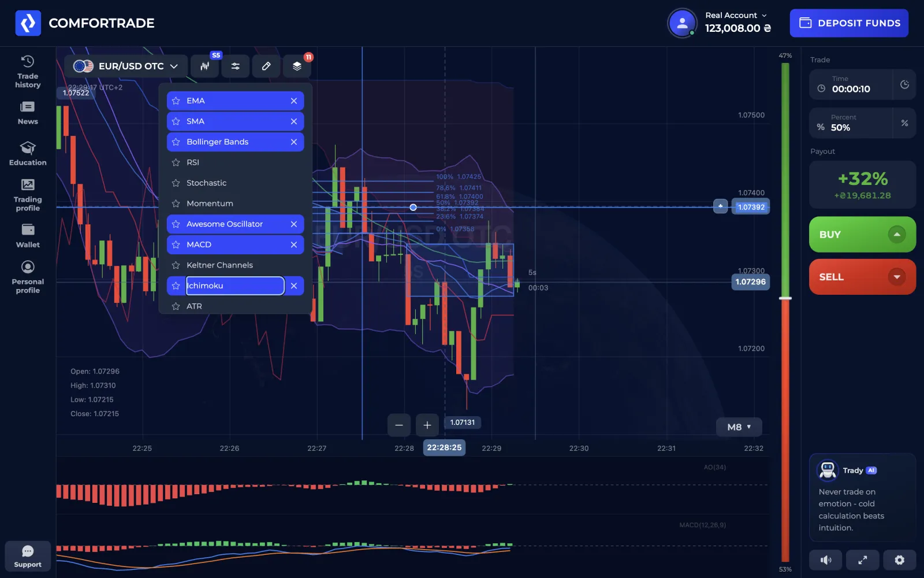Viewport: 924px width, 578px height.
Task: Open the settings gear icon
Action: 899,560
